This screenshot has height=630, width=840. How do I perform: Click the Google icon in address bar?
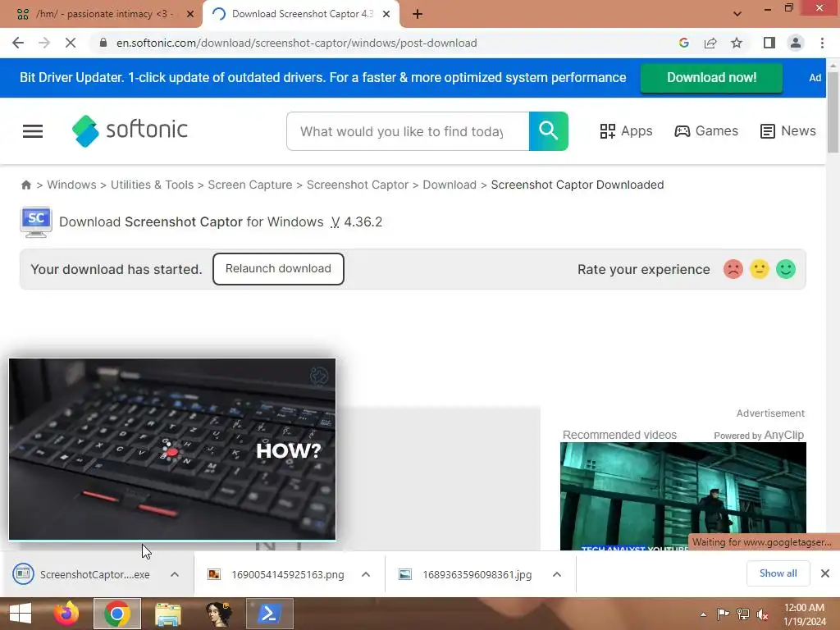pyautogui.click(x=683, y=43)
